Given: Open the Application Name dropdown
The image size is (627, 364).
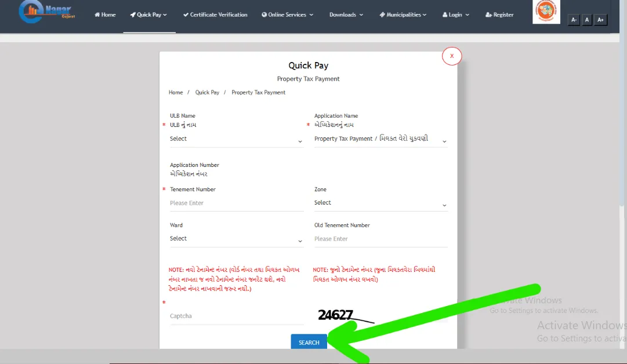Looking at the screenshot, I should [380, 139].
